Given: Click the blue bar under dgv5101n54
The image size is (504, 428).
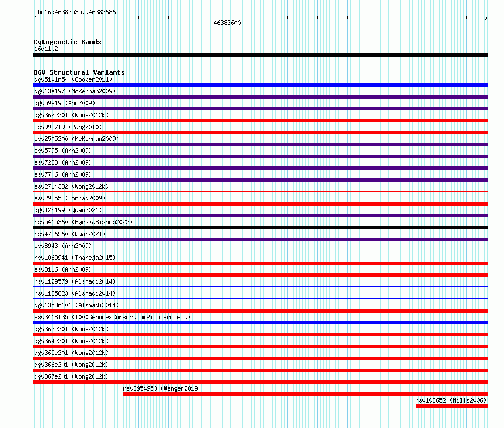Looking at the screenshot, I should (x=260, y=85).
